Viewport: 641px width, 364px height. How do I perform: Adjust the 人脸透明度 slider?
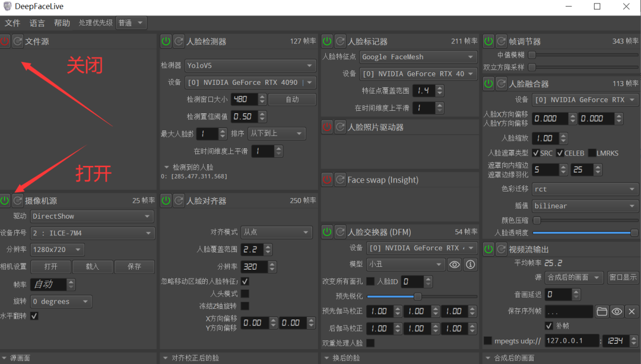click(585, 232)
